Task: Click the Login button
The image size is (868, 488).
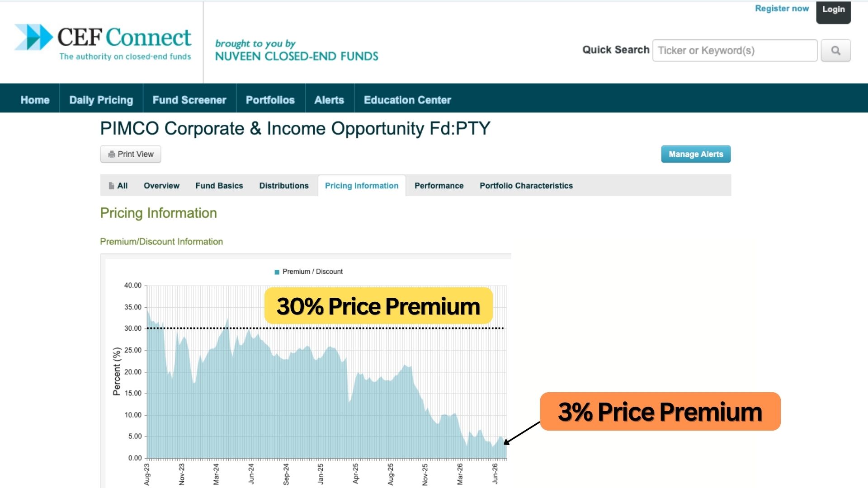Action: point(833,10)
